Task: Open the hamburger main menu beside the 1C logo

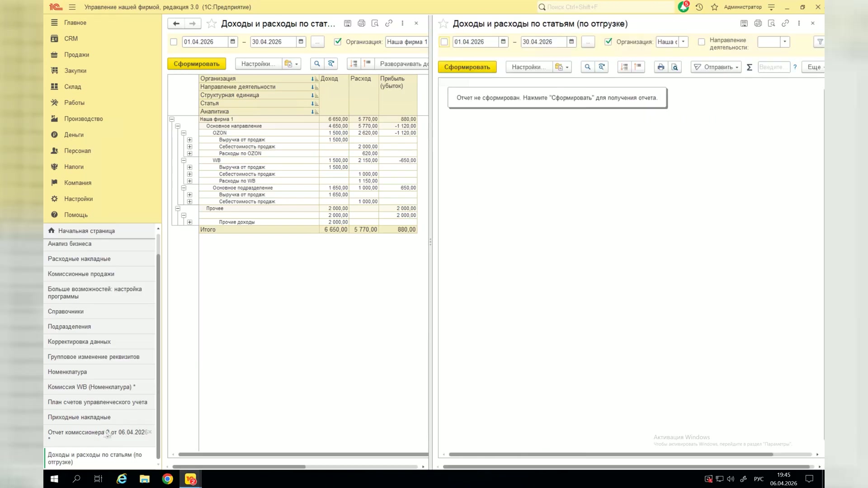Action: [72, 7]
